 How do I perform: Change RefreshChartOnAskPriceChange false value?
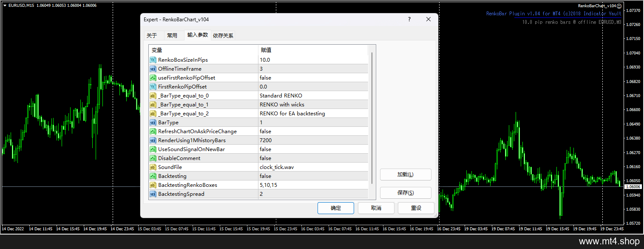click(313, 132)
